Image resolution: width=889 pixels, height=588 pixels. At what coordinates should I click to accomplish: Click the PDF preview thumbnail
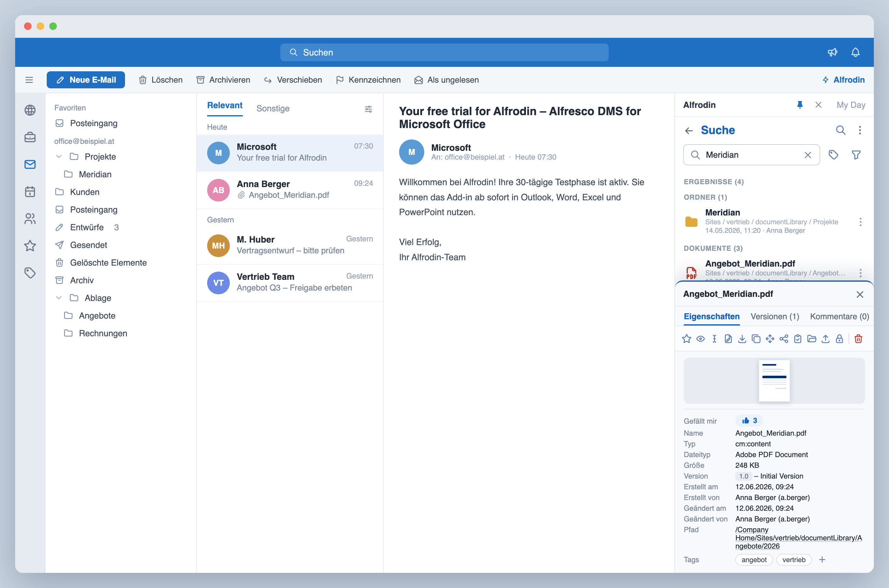(774, 381)
